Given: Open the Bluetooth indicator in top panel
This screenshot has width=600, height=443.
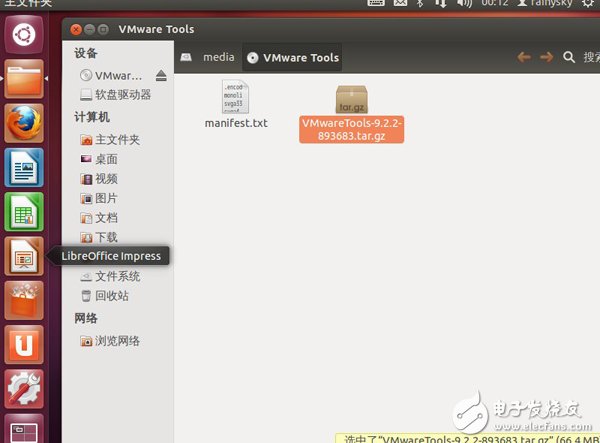Looking at the screenshot, I should pos(420,3).
